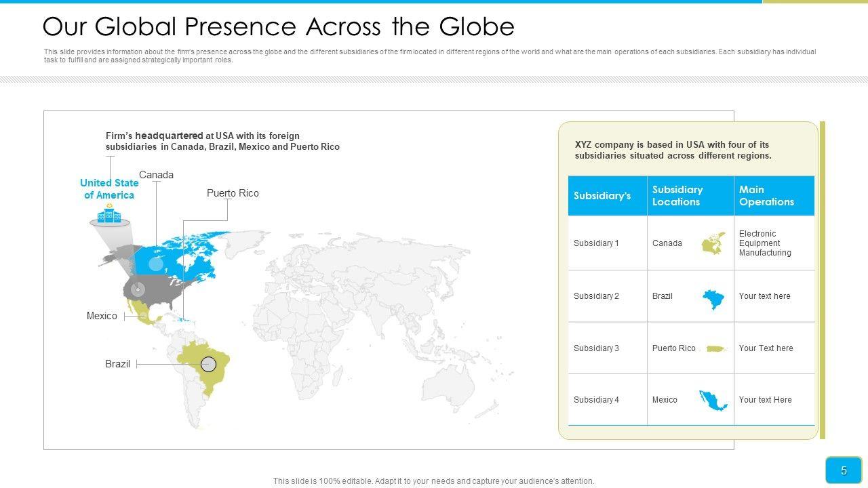
Task: Select the Subsidiary 4 row cell
Action: [597, 400]
